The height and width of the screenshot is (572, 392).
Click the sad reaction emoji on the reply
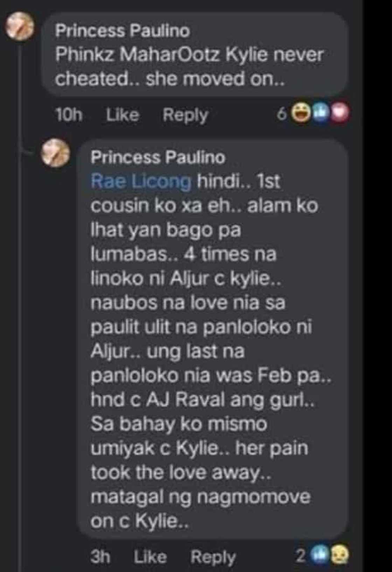(339, 555)
